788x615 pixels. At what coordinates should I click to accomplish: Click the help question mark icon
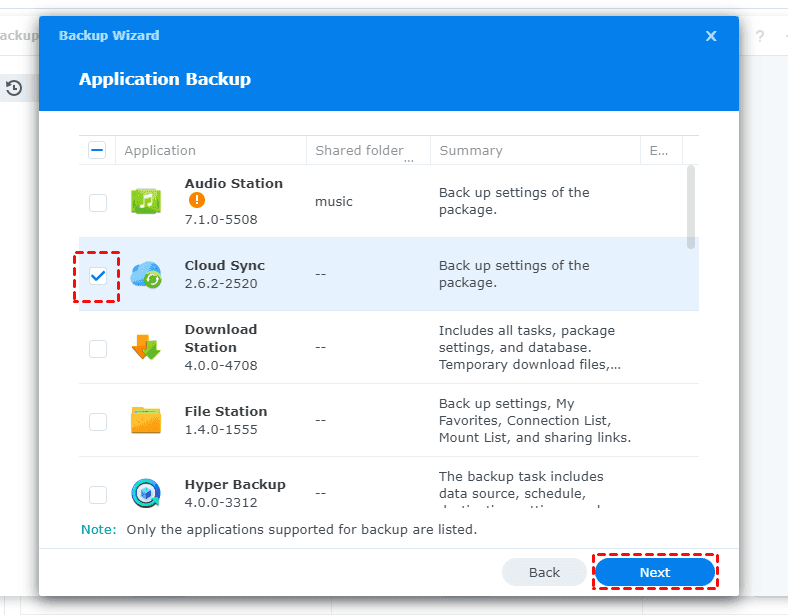pos(759,37)
